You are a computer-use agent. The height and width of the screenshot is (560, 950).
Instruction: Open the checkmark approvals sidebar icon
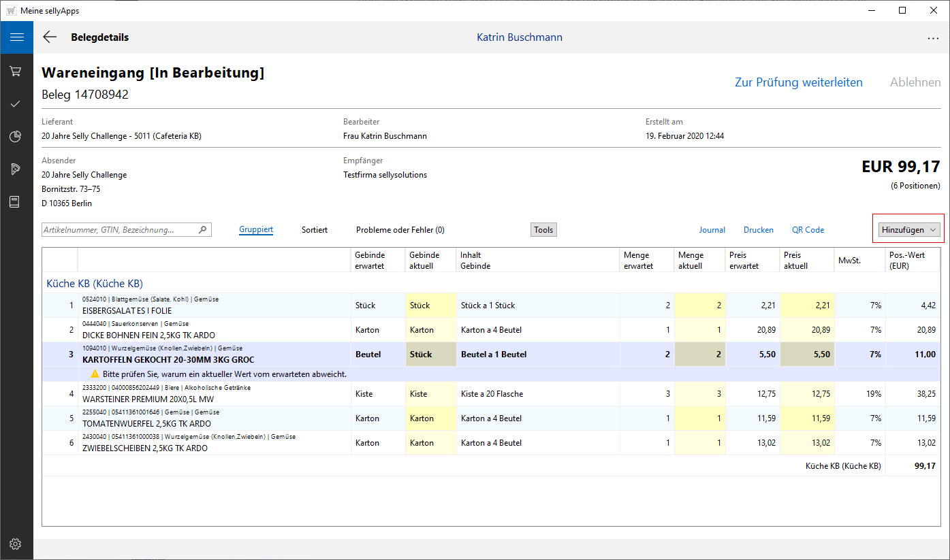(x=16, y=103)
